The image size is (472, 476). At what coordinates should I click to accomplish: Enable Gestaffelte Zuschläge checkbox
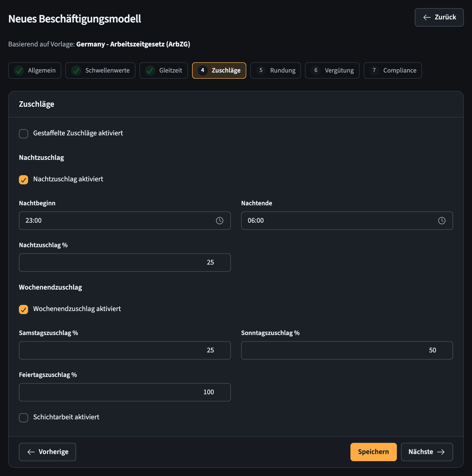(24, 134)
